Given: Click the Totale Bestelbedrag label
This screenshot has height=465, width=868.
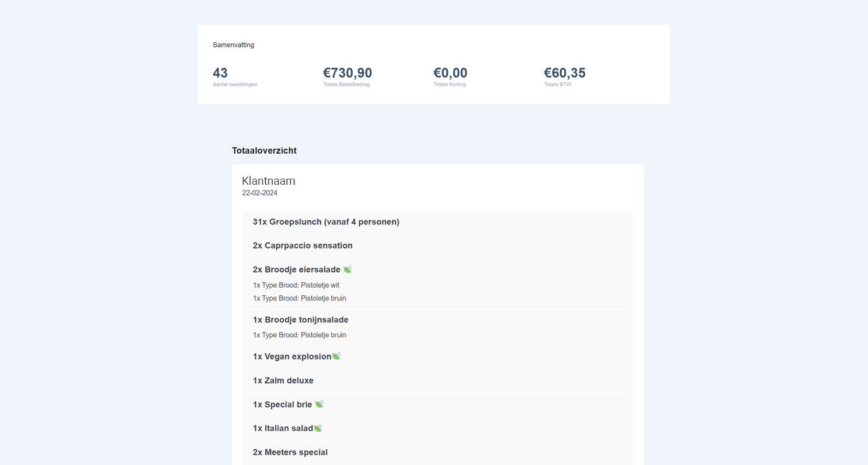Looking at the screenshot, I should 347,84.
